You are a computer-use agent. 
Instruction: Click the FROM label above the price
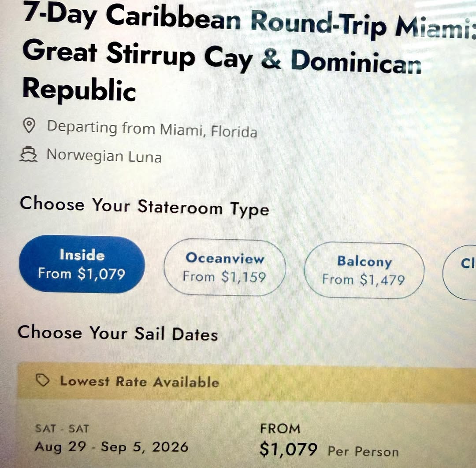(x=280, y=428)
